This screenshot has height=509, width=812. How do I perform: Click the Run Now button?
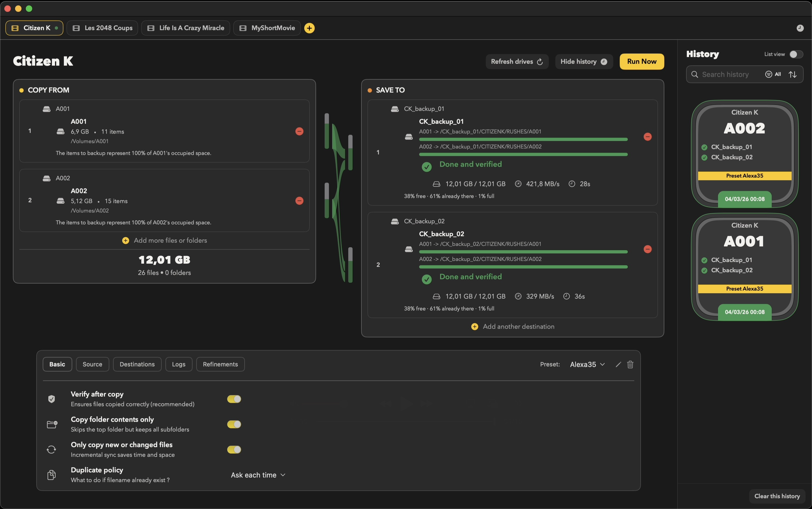642,62
